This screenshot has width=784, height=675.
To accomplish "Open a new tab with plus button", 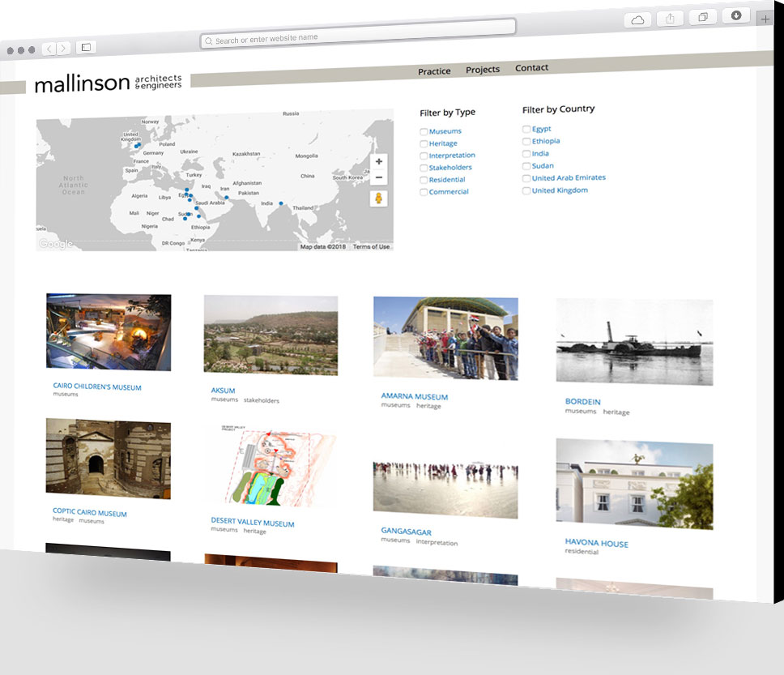I will click(x=765, y=19).
